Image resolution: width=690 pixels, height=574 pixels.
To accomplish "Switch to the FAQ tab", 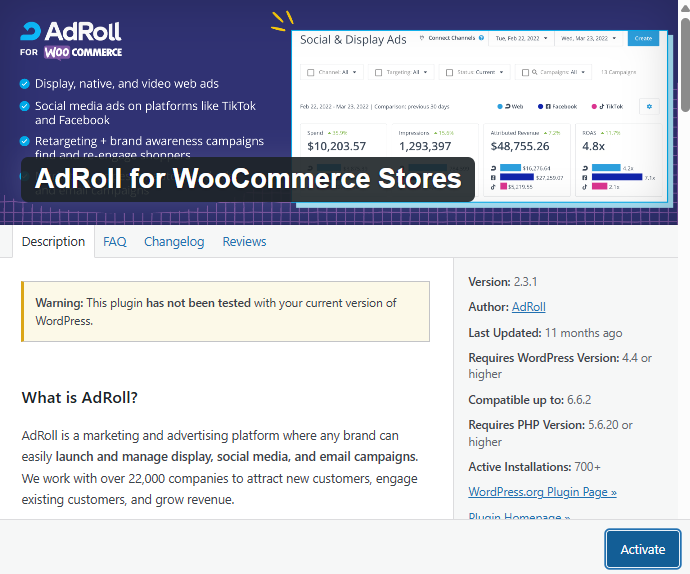I will pos(115,241).
